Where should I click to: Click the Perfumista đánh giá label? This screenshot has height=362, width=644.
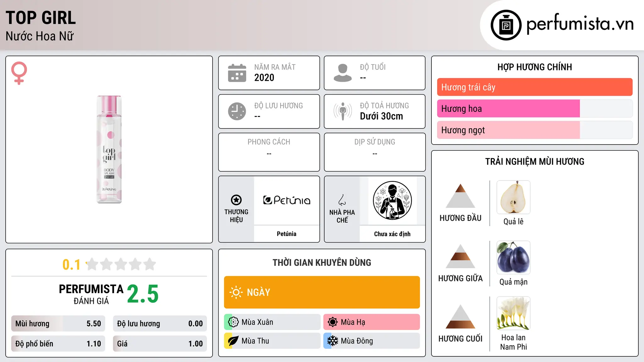tap(91, 294)
